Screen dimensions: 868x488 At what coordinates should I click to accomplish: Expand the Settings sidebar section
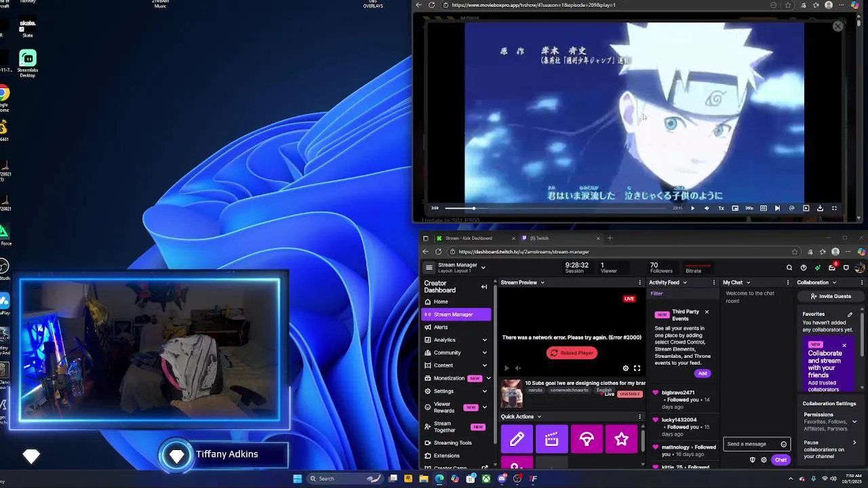point(456,391)
